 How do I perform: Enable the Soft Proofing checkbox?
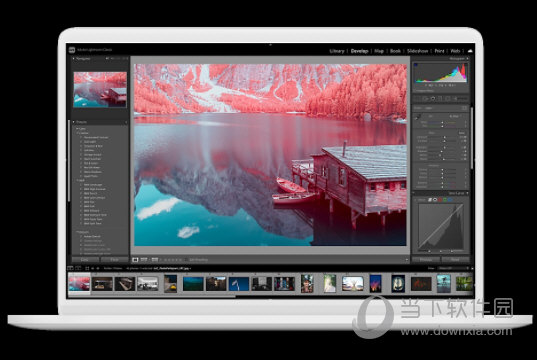[186, 260]
